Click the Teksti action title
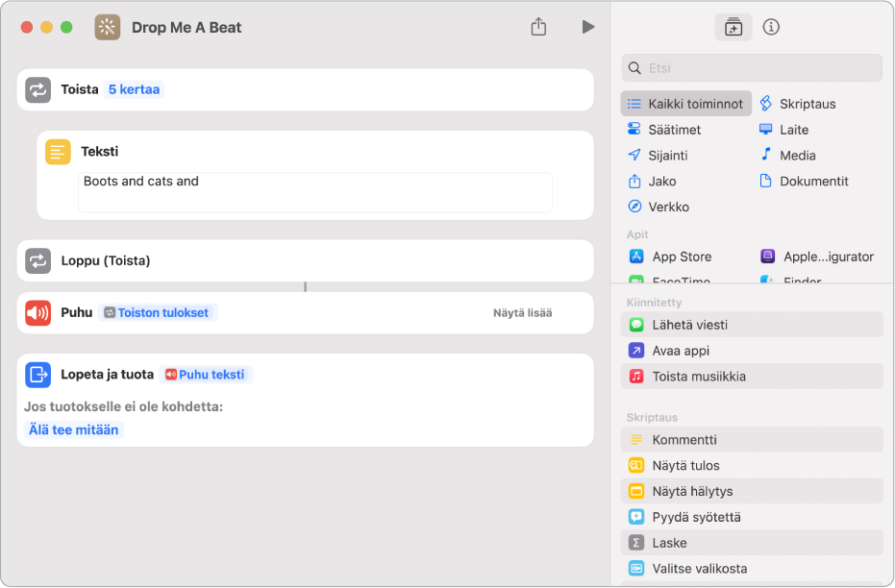 click(x=100, y=151)
